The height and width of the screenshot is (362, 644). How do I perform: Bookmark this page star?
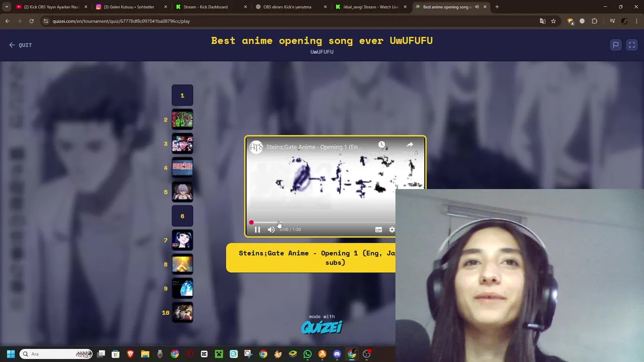pyautogui.click(x=553, y=21)
